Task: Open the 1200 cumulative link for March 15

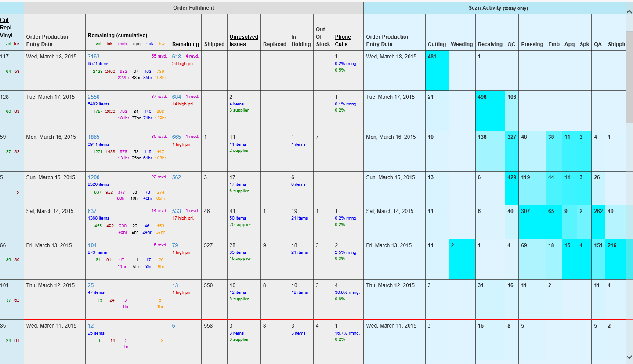Action: coord(94,177)
